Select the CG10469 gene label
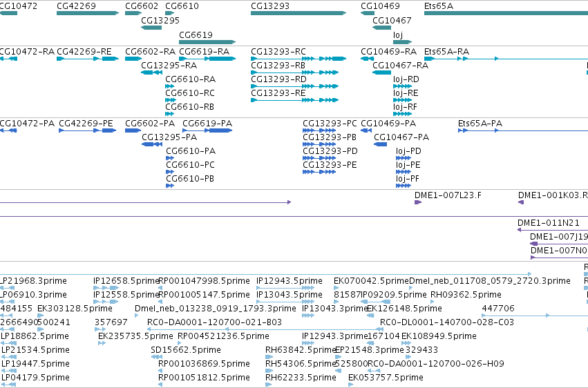Screen dimensions: 588x388 pyautogui.click(x=380, y=6)
